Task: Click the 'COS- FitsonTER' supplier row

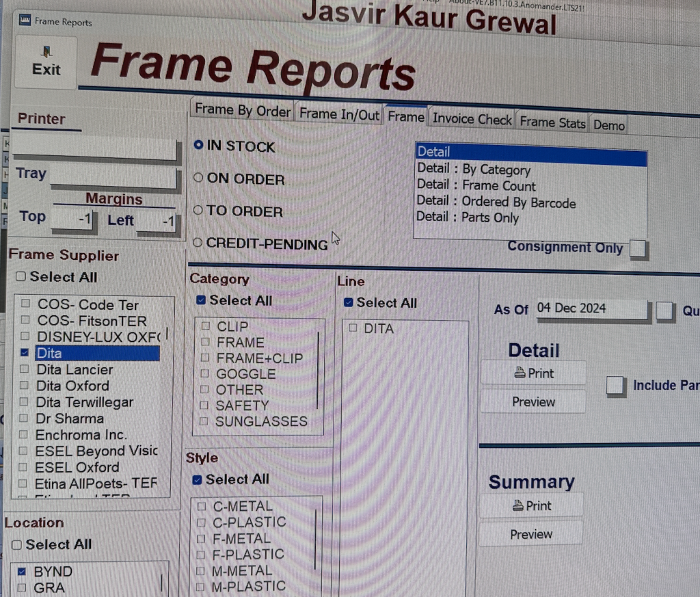Action: point(92,321)
